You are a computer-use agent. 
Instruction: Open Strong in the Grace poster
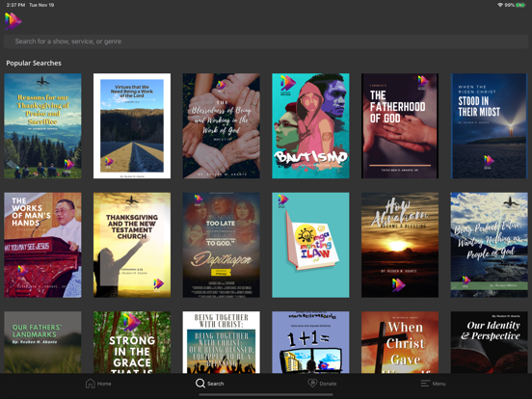(132, 342)
